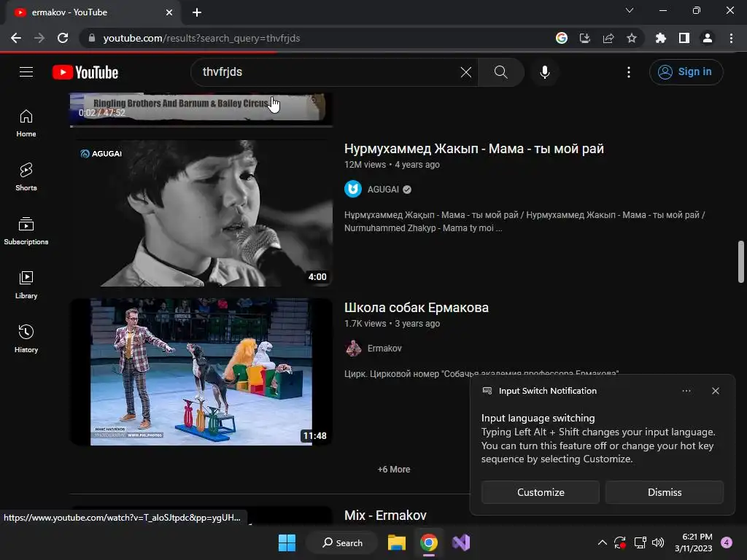Expand the +6 More results
The image size is (747, 560).
(x=393, y=470)
